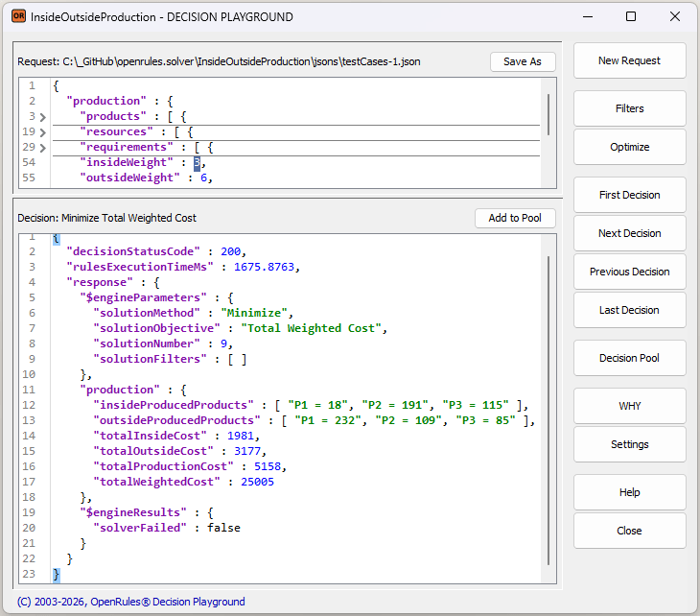Open the Decision Pool

[629, 358]
